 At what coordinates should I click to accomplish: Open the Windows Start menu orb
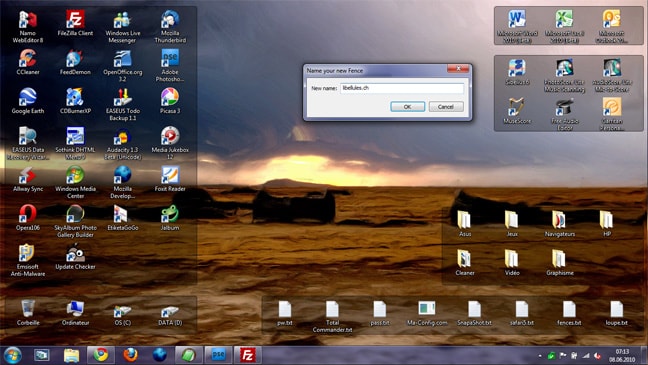click(12, 355)
